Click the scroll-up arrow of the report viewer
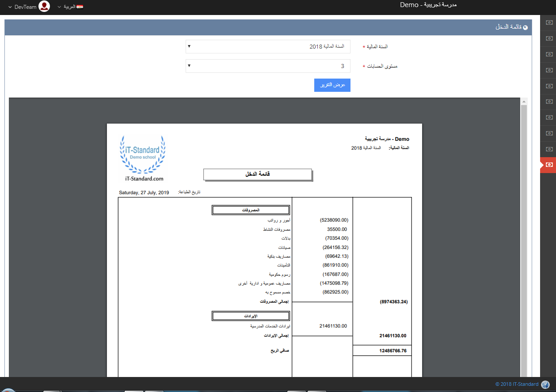556x392 pixels. tap(524, 102)
